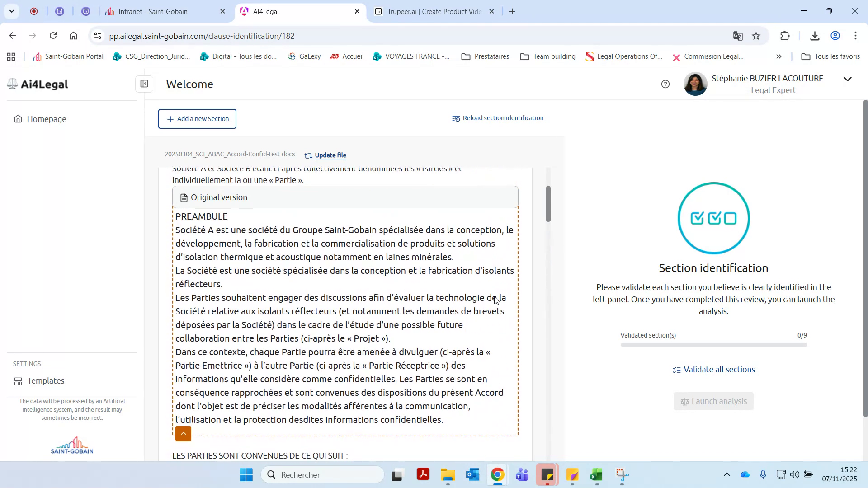The width and height of the screenshot is (868, 488).
Task: Click the AI4Legal scales logo
Action: pos(12,84)
